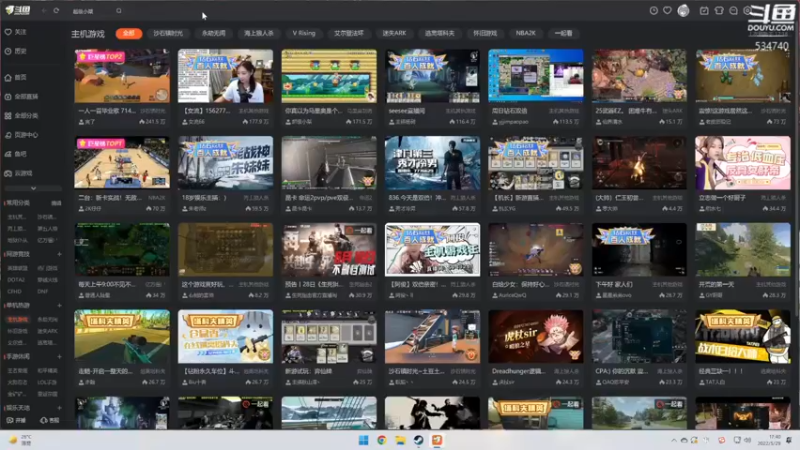This screenshot has width=800, height=450.
Task: Open the Mario platformer stream thumbnail
Action: (329, 76)
